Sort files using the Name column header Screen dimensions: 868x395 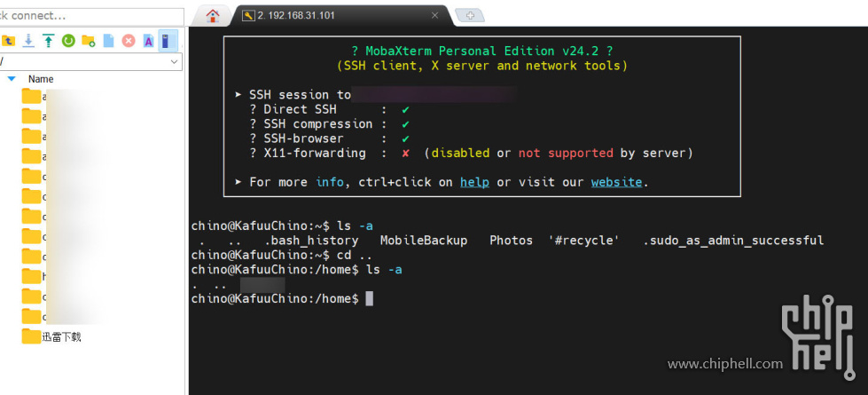[x=41, y=79]
